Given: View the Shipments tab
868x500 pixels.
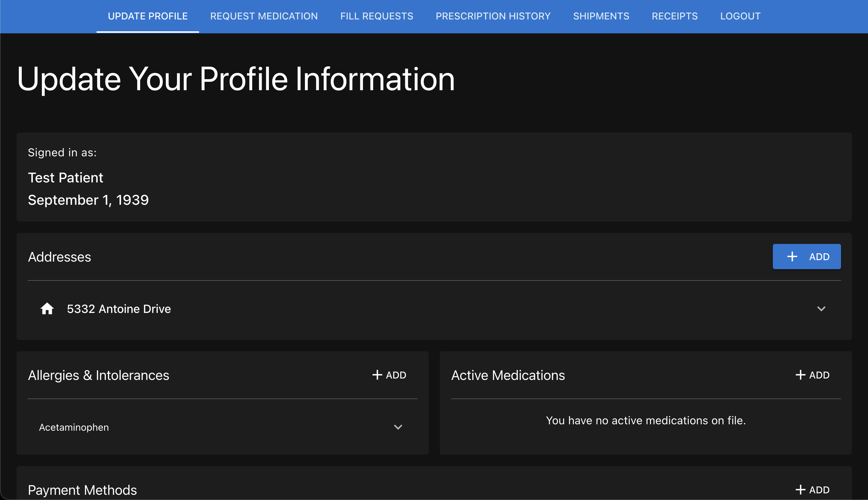Looking at the screenshot, I should click(601, 16).
